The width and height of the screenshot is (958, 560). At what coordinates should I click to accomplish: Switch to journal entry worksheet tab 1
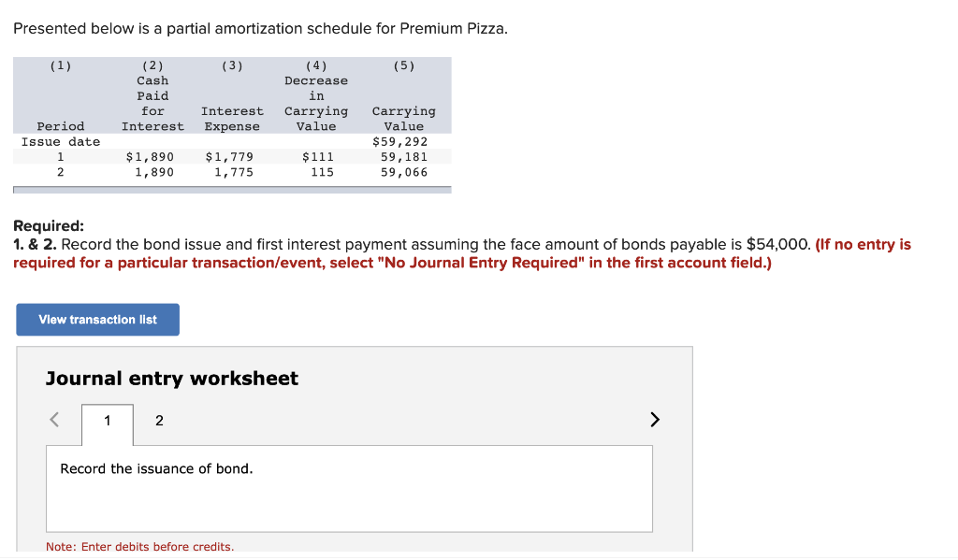coord(108,421)
